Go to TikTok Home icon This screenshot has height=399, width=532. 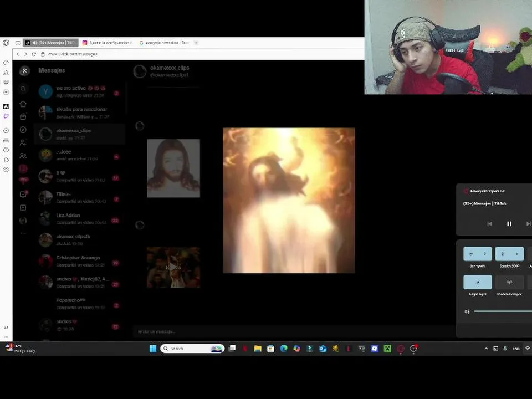coord(23,104)
